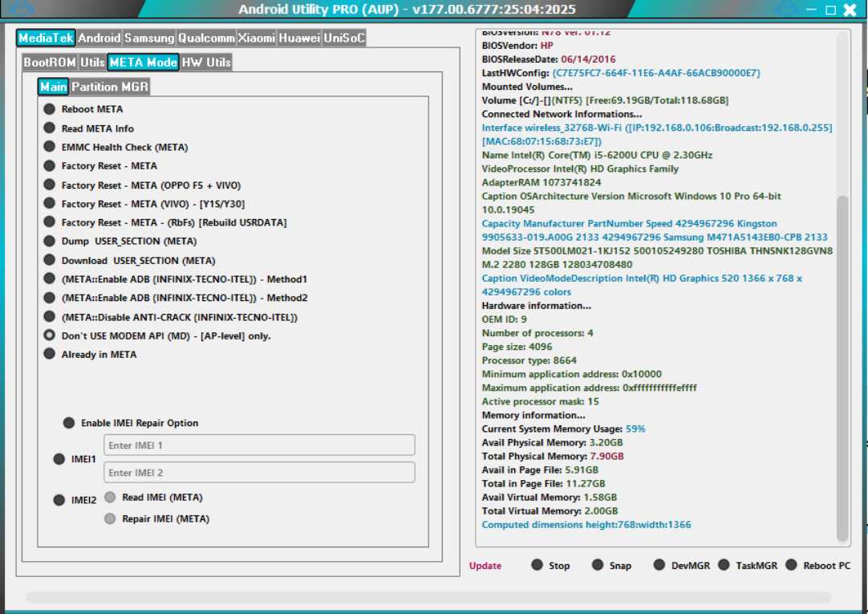
Task: Click the Snap capture icon
Action: pos(597,565)
